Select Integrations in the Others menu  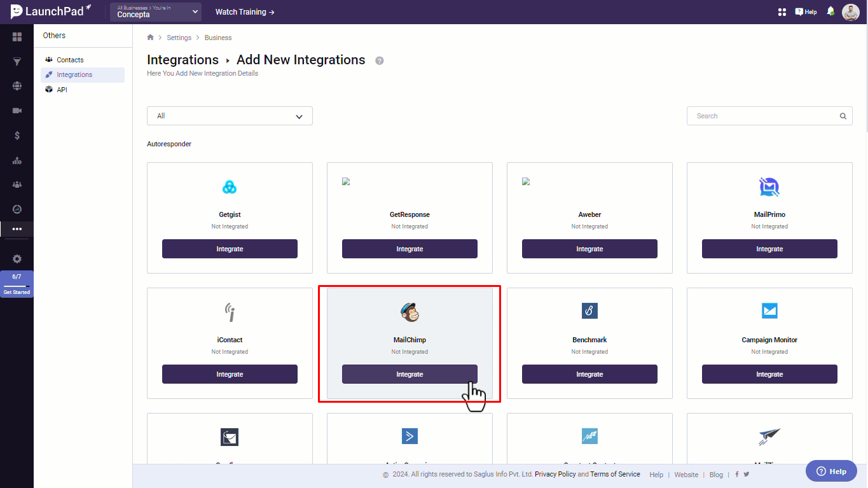[83, 74]
